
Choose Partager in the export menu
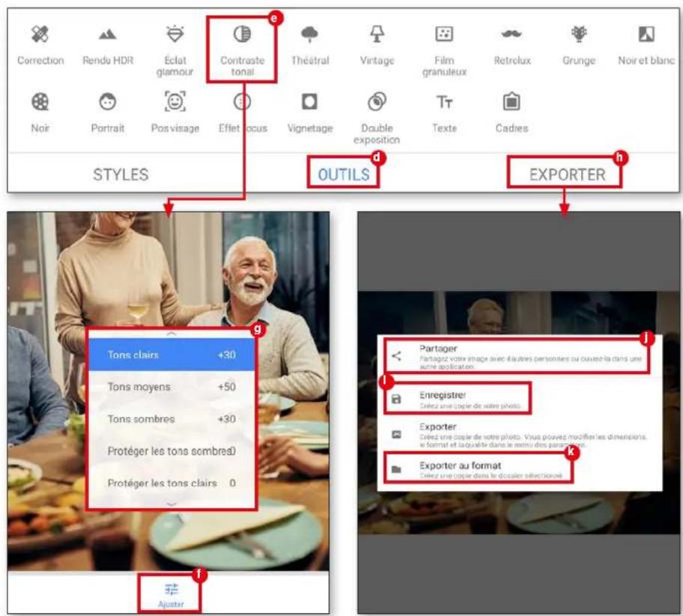(x=520, y=356)
